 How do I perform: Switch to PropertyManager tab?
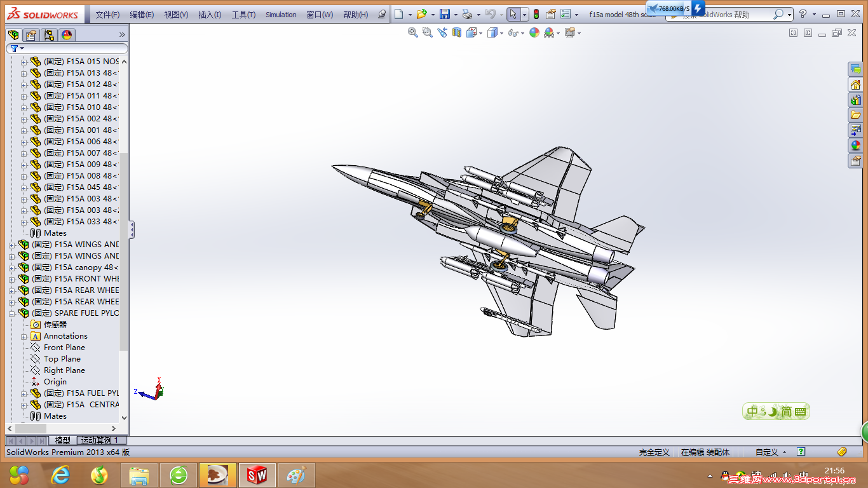[31, 35]
